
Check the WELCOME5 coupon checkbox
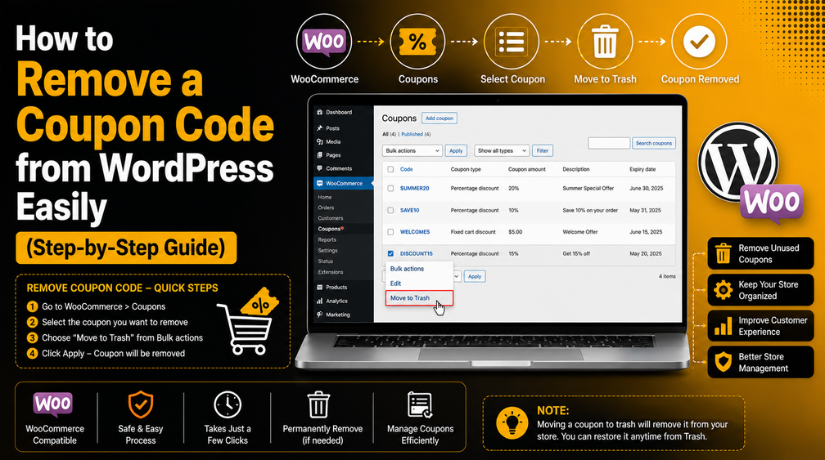390,232
